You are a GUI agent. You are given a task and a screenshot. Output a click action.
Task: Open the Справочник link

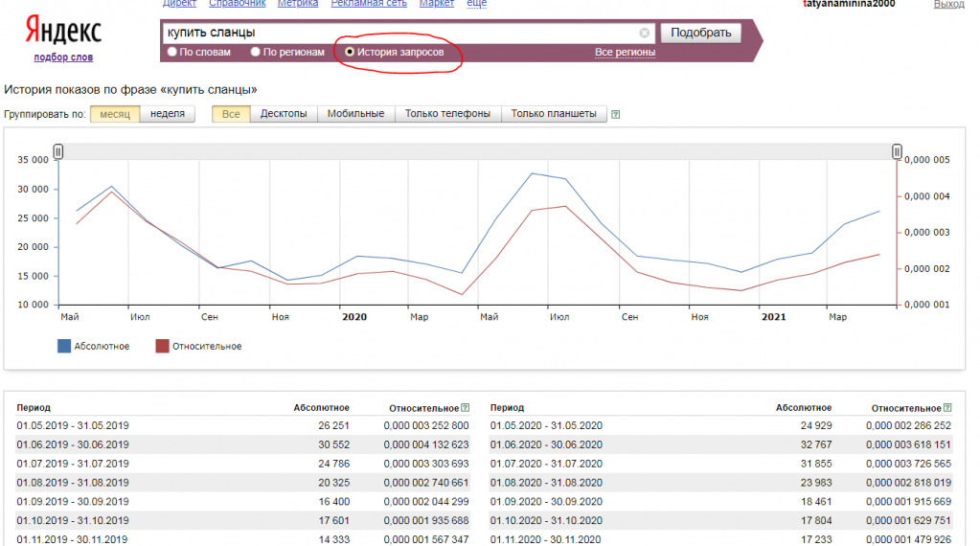[238, 4]
